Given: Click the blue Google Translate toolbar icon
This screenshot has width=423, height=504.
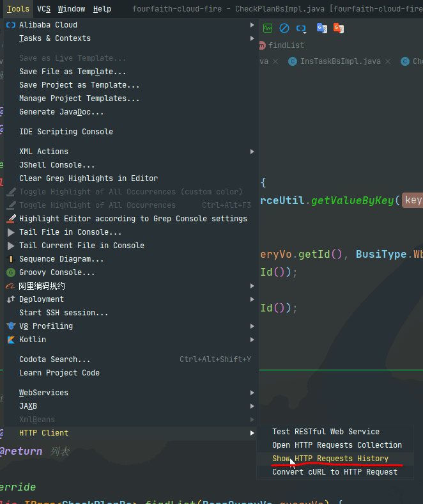Looking at the screenshot, I should point(322,28).
